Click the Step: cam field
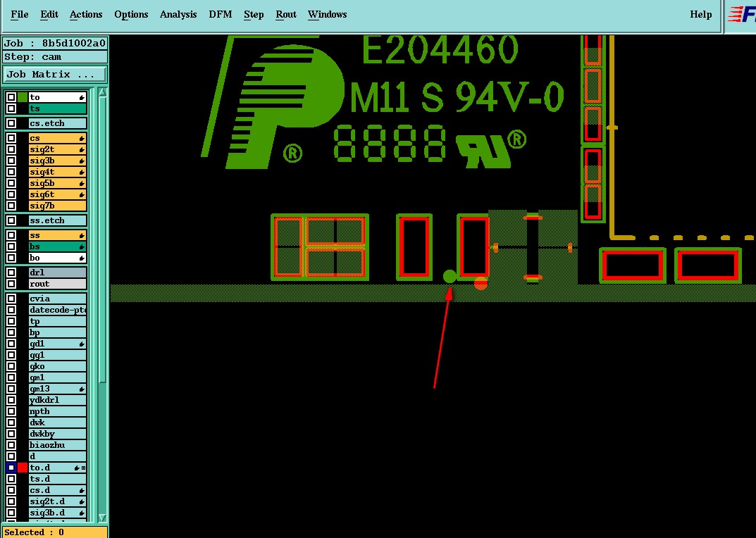Viewport: 756px width, 538px height. pos(55,57)
